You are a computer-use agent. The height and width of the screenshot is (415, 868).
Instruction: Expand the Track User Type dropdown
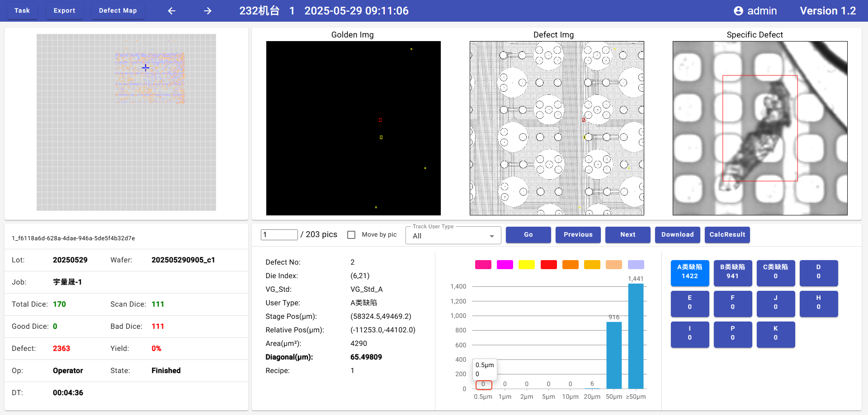pos(453,236)
